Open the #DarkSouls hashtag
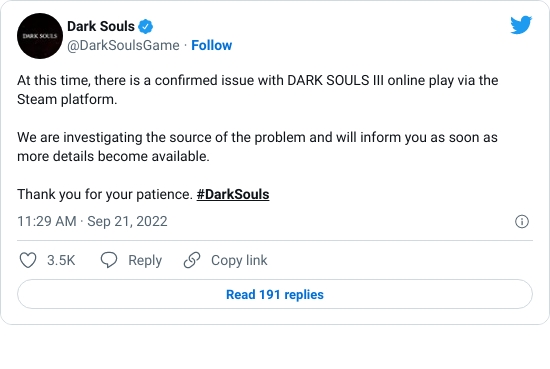The width and height of the screenshot is (550, 369). click(x=233, y=194)
